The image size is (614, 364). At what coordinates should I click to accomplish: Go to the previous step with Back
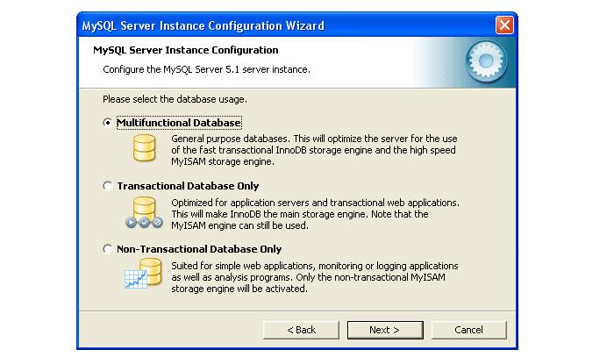tap(301, 330)
